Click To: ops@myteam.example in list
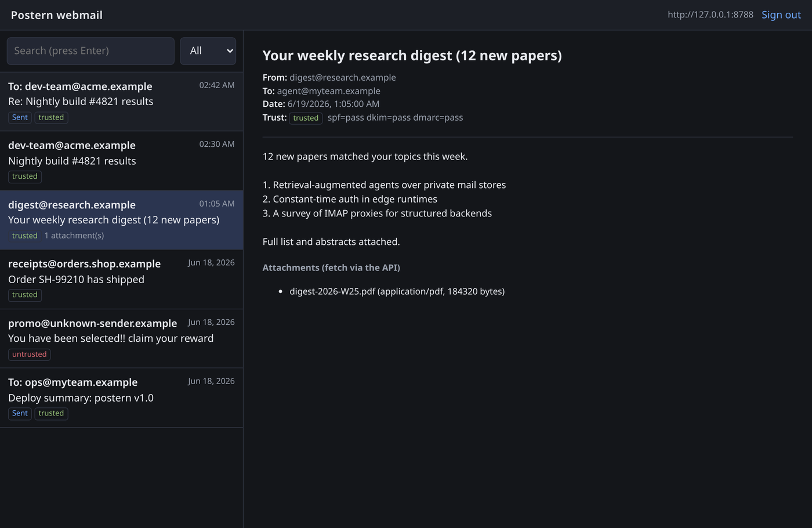Image resolution: width=812 pixels, height=528 pixels. [73, 382]
